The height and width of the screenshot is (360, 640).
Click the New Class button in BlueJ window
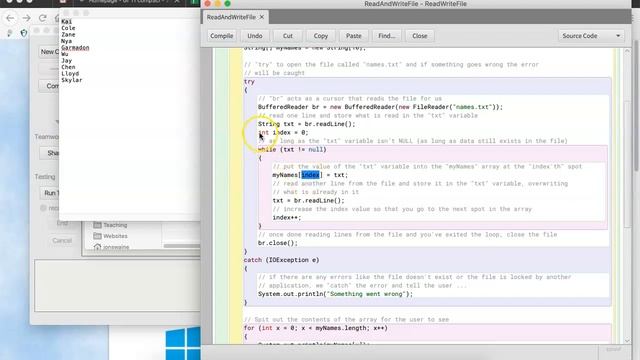coord(49,52)
